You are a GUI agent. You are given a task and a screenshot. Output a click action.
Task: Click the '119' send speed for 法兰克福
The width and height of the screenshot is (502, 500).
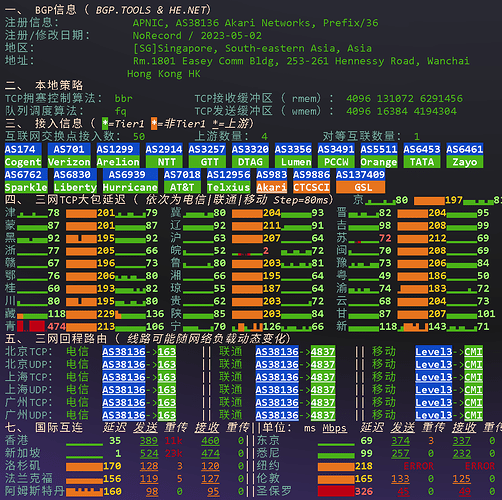click(149, 479)
